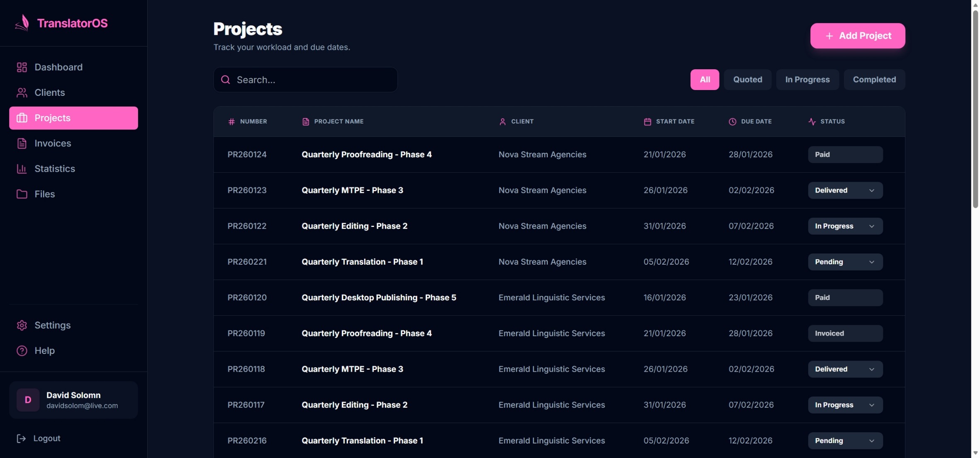Image resolution: width=980 pixels, height=458 pixels.
Task: Open the Dashboard from the sidebar
Action: (x=58, y=67)
